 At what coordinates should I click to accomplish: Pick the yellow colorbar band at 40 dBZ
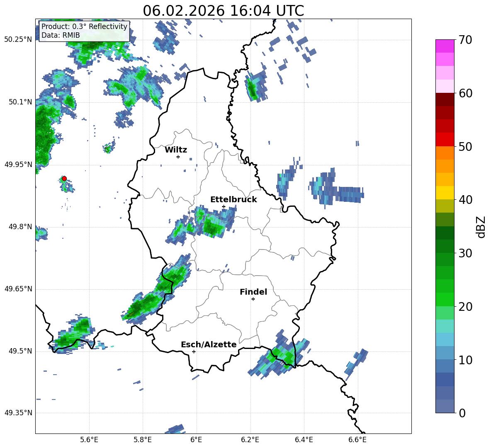pyautogui.click(x=445, y=193)
